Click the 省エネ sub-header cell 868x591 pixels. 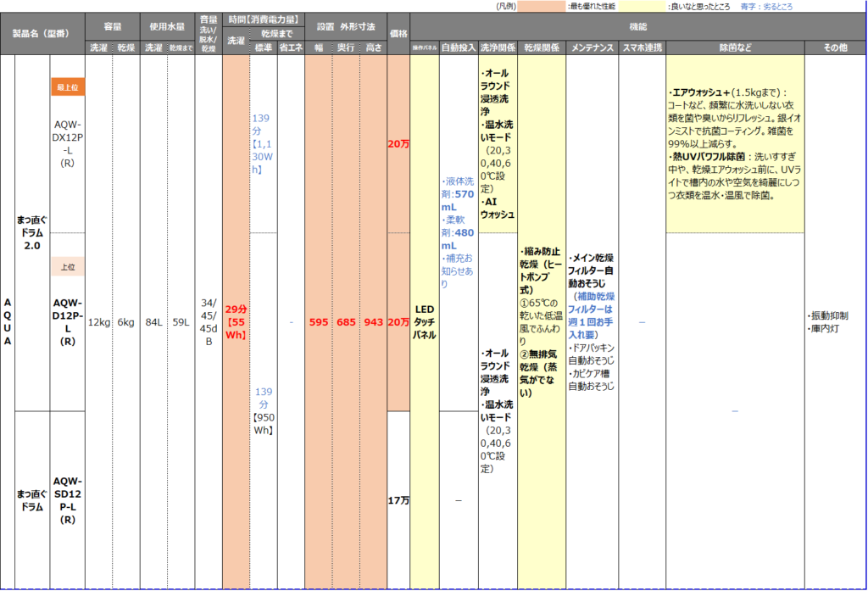point(291,47)
